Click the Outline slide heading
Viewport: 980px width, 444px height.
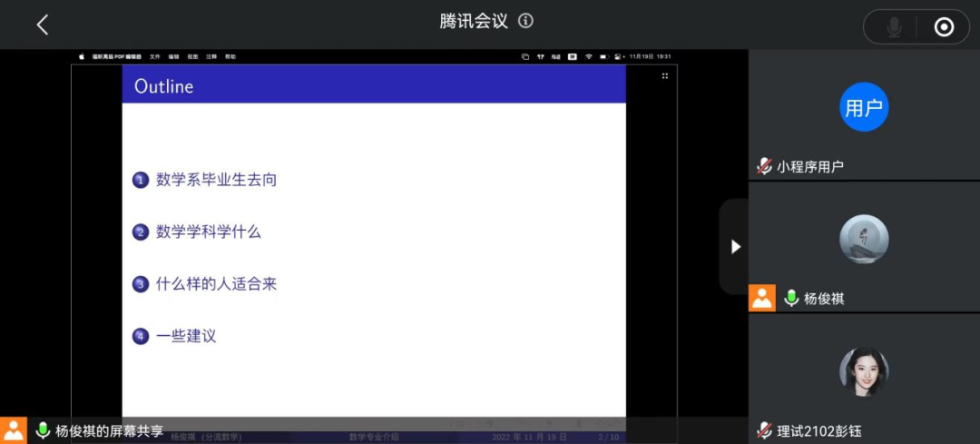[163, 86]
